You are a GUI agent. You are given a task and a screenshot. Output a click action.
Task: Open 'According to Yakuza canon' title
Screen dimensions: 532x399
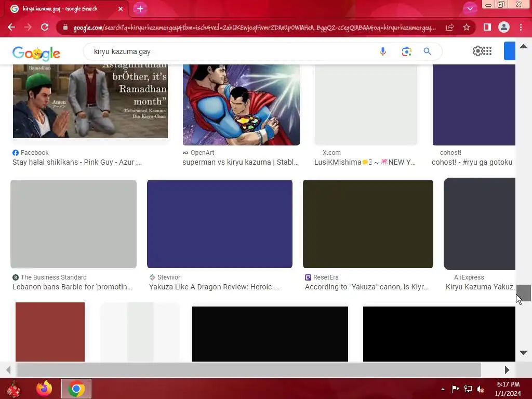point(367,287)
